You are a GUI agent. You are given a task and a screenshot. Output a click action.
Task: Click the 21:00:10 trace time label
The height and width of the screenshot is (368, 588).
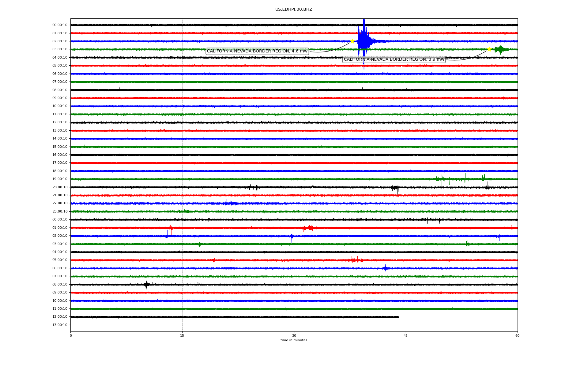tap(60, 195)
